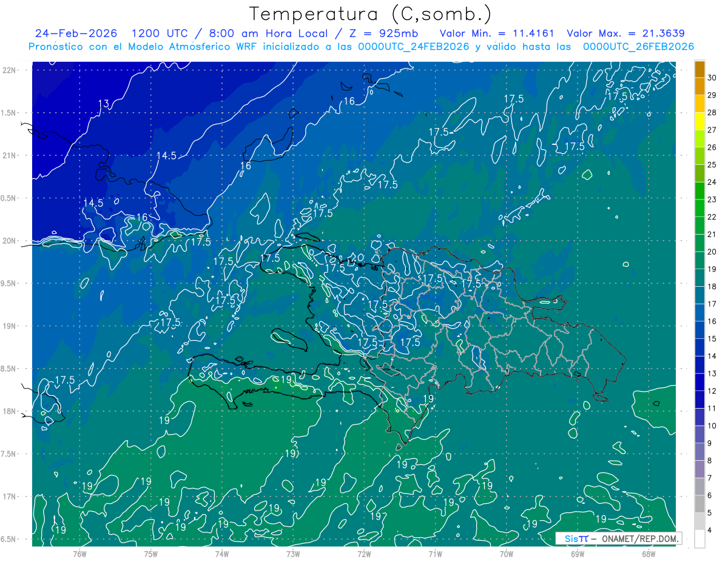Click the '75W' longitude label
The width and height of the screenshot is (728, 562).
click(x=150, y=554)
